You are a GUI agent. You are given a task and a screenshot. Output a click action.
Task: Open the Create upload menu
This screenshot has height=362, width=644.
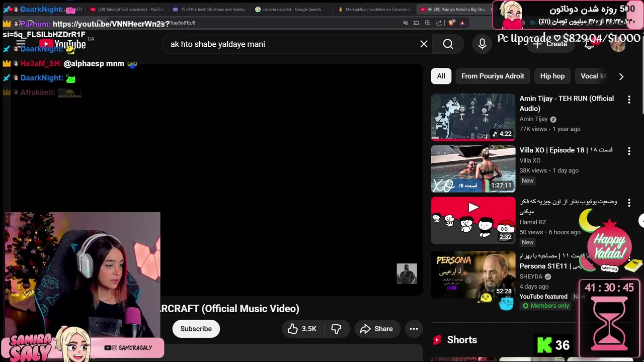tap(550, 44)
